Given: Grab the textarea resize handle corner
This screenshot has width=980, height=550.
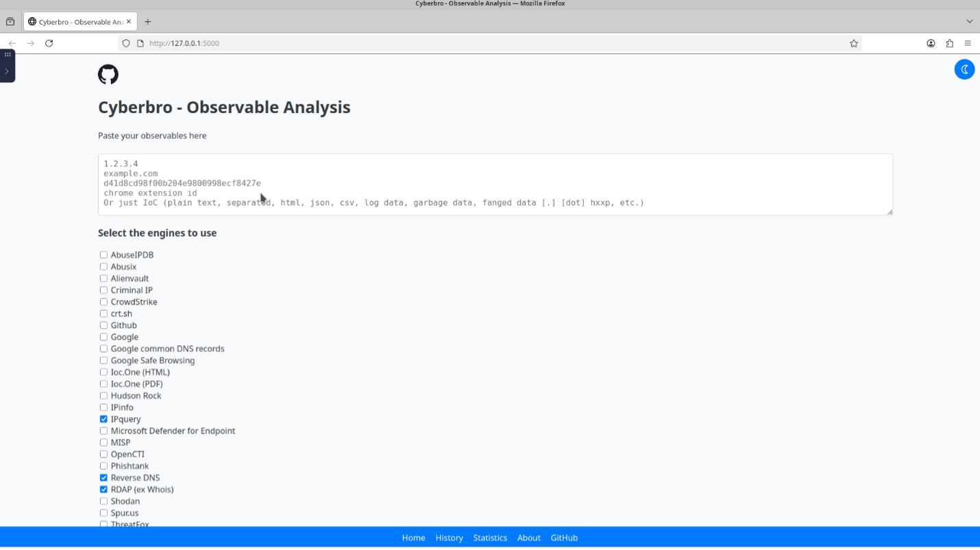Looking at the screenshot, I should (x=890, y=212).
